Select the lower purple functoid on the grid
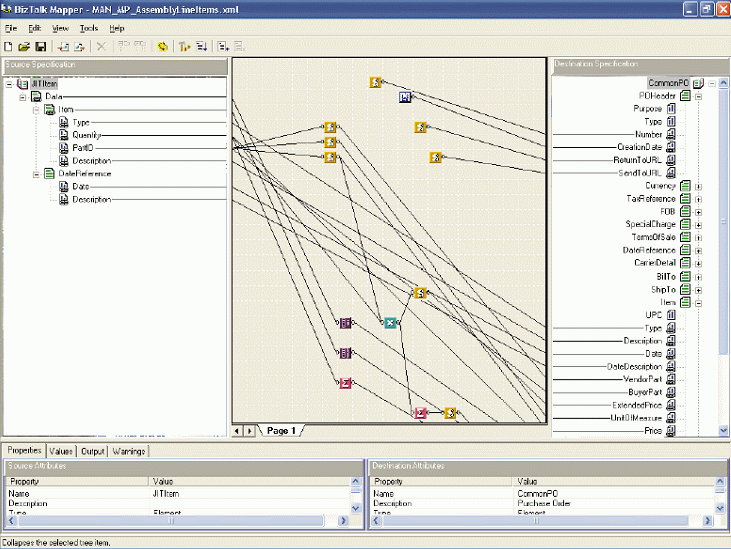 pyautogui.click(x=345, y=353)
